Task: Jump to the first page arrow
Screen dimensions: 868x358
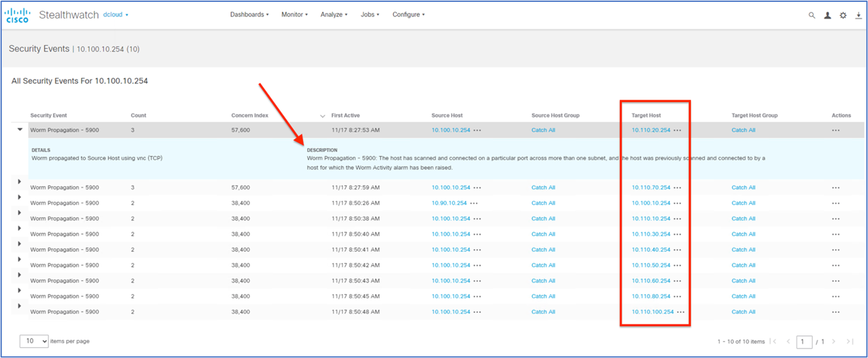Action: pos(773,342)
